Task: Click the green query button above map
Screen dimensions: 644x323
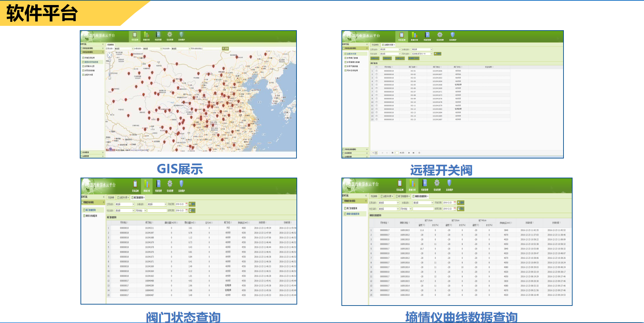Action: pyautogui.click(x=225, y=49)
